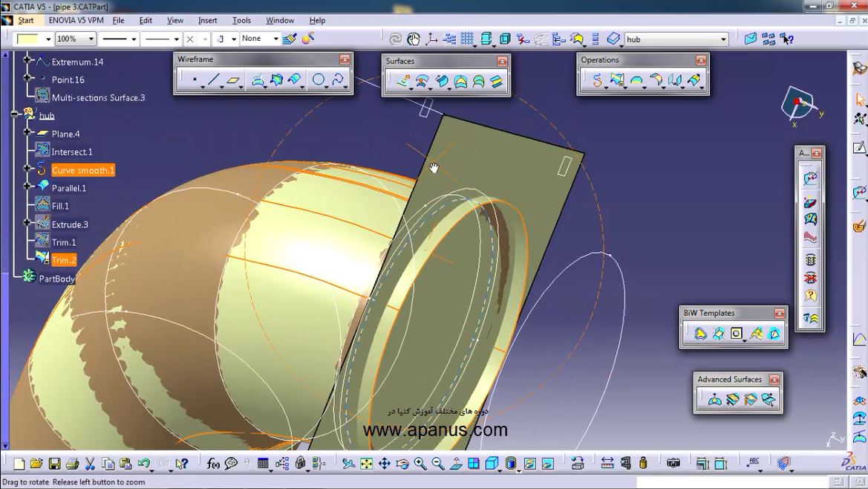Image resolution: width=868 pixels, height=489 pixels.
Task: Click the Save diskette icon
Action: click(x=54, y=464)
